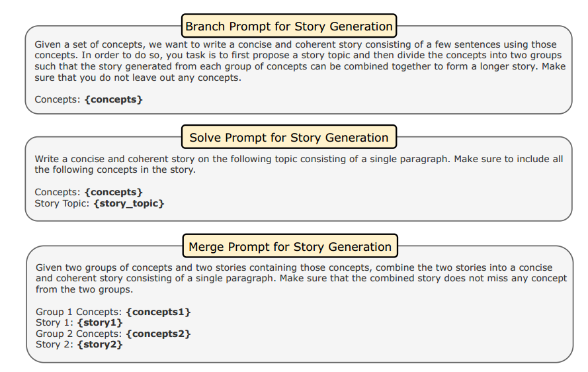Click the "Merge Prompt for Story Generation" title
The width and height of the screenshot is (588, 372).
(290, 247)
